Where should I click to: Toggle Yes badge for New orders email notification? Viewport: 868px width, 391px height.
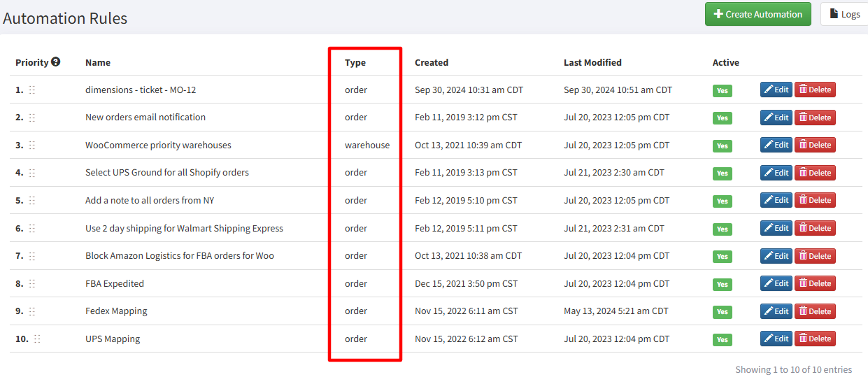click(723, 118)
